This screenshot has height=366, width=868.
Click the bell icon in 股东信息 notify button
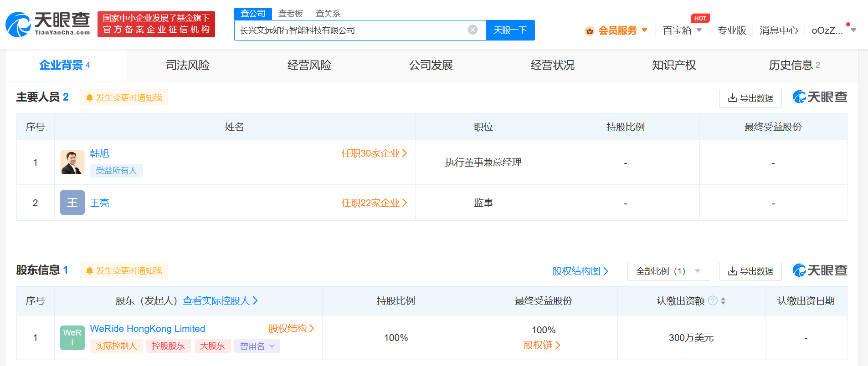tap(89, 270)
